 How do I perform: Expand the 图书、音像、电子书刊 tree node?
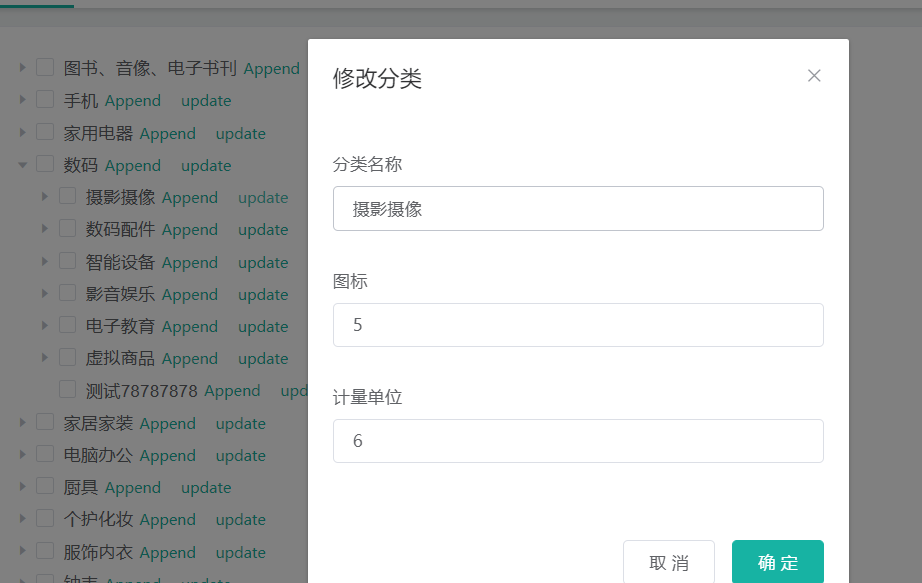point(22,67)
